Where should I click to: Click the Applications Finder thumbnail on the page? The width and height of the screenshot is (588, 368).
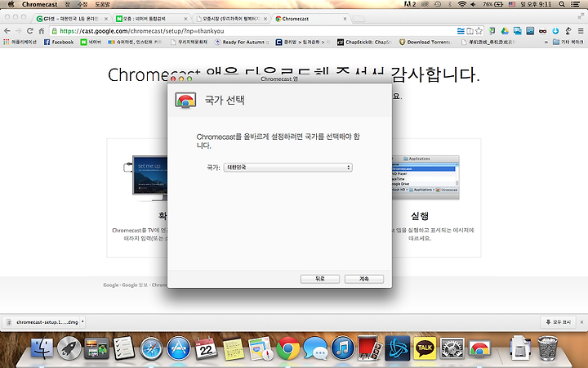425,177
